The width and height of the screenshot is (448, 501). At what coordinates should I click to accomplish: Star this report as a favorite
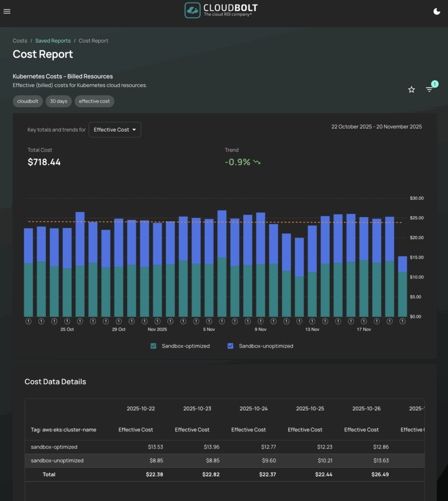[x=411, y=90]
